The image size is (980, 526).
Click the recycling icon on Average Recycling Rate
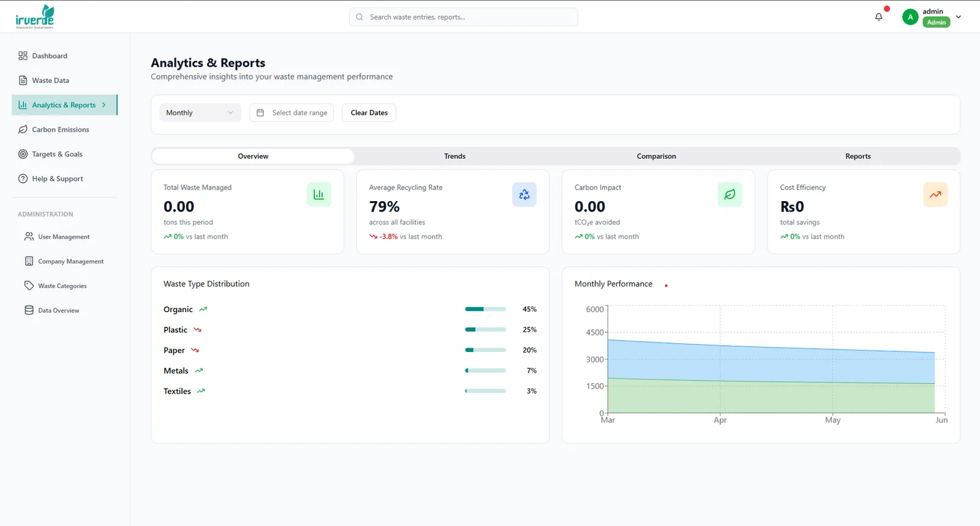coord(524,194)
